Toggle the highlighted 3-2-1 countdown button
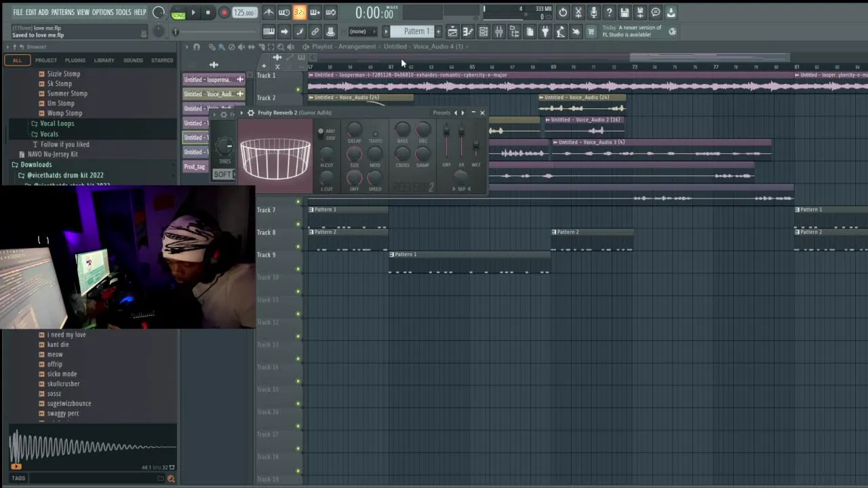868x488 pixels. pos(299,12)
